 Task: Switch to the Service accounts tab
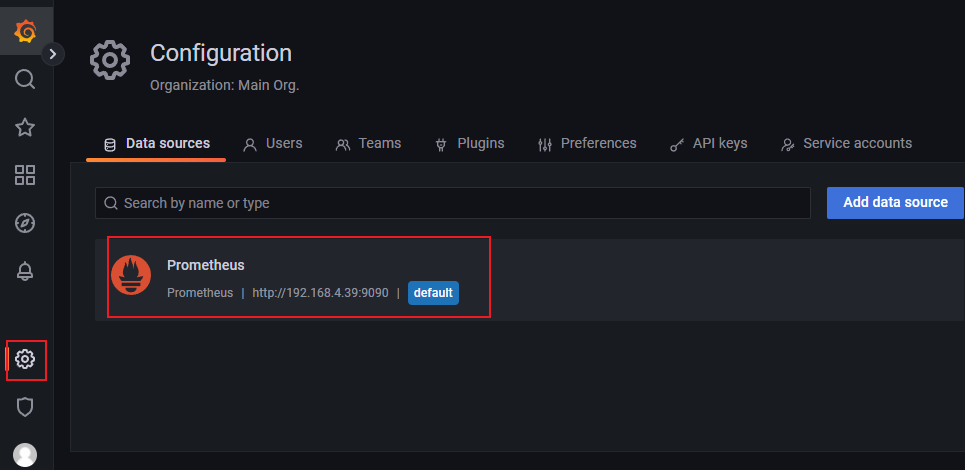(846, 144)
